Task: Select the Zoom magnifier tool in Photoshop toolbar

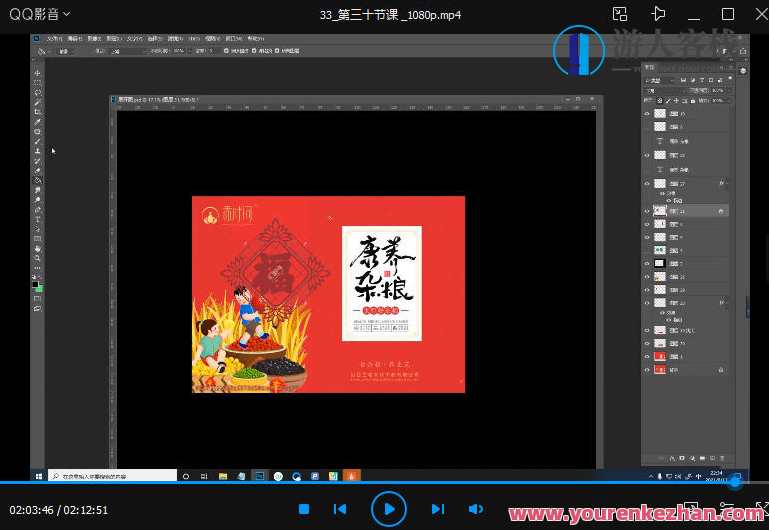Action: [38, 258]
